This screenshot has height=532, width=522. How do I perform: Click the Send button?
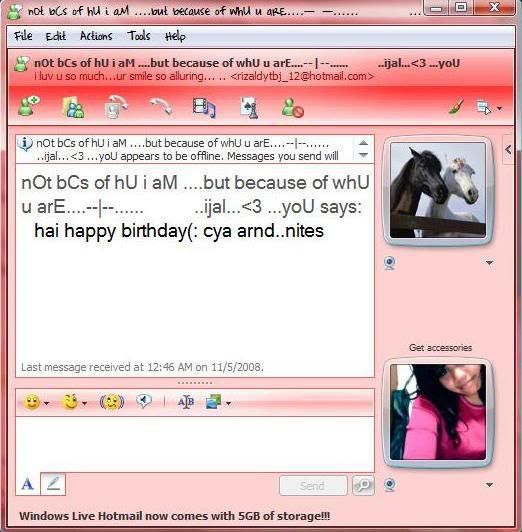click(x=313, y=486)
